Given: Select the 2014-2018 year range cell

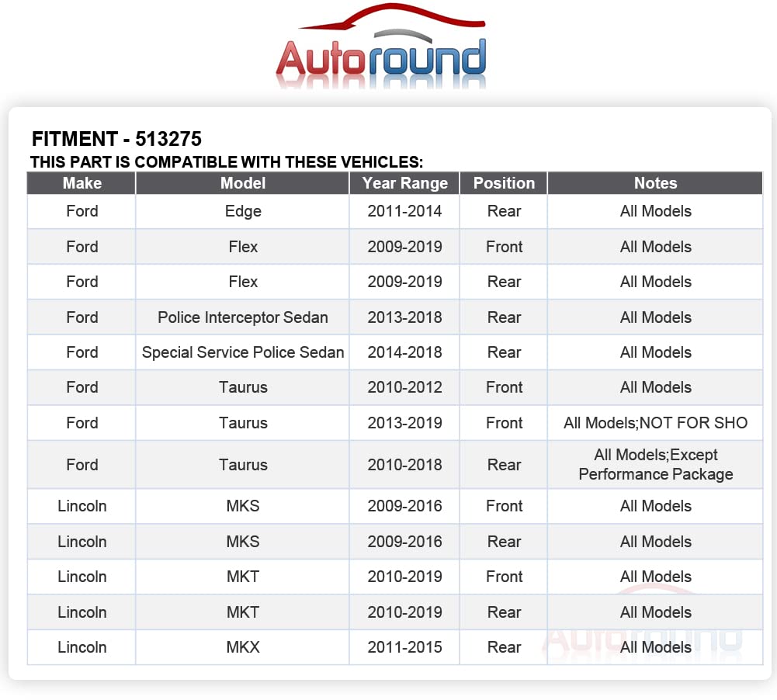Looking at the screenshot, I should point(404,352).
